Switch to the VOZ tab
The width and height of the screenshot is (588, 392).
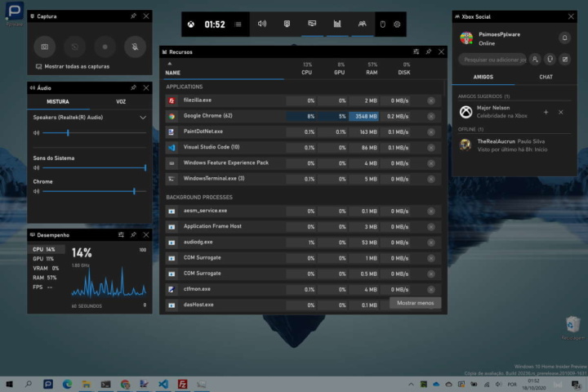click(x=120, y=102)
